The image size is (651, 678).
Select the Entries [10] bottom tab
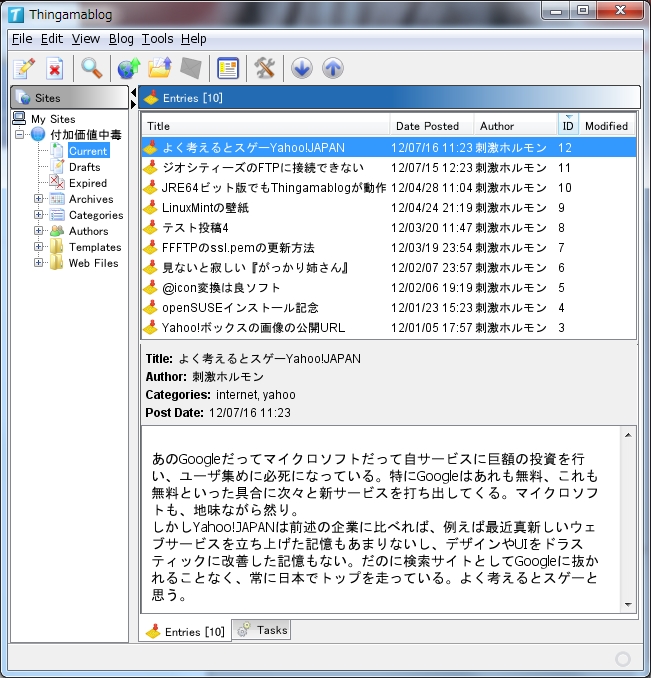pyautogui.click(x=185, y=632)
